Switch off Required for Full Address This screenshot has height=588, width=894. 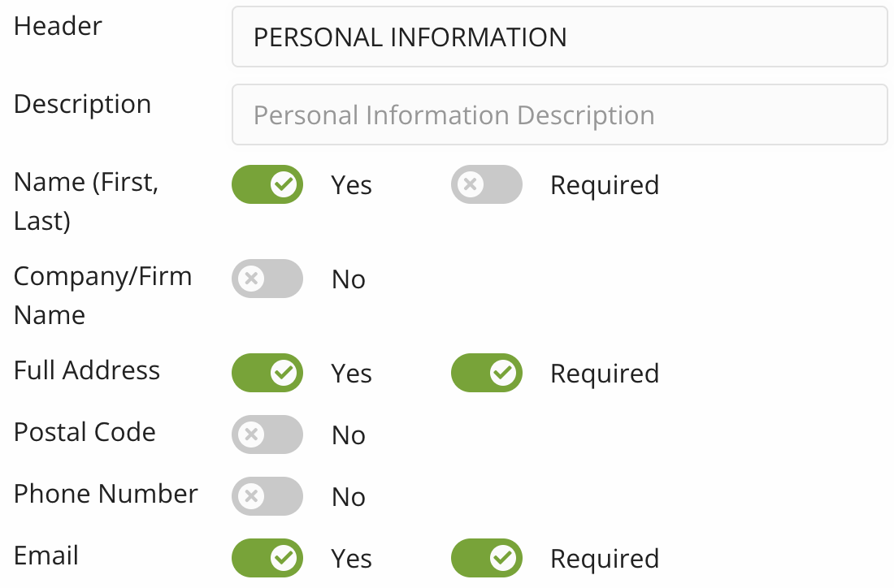click(486, 373)
